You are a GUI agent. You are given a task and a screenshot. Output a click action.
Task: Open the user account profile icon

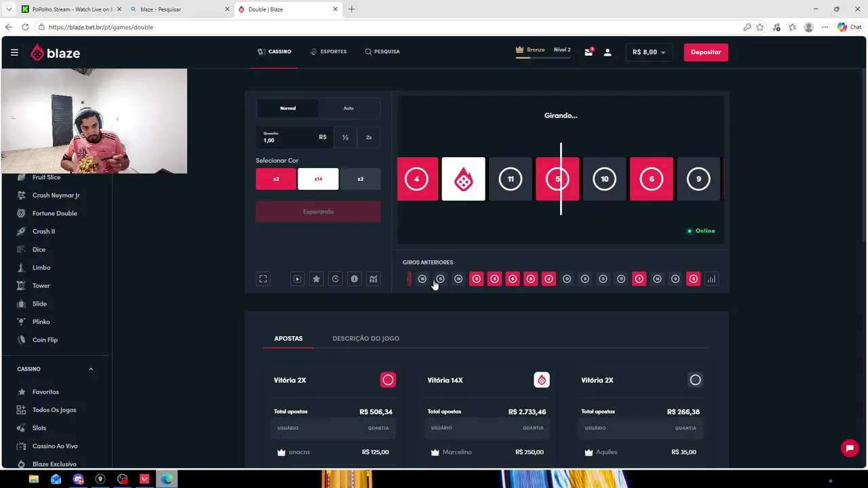(608, 52)
